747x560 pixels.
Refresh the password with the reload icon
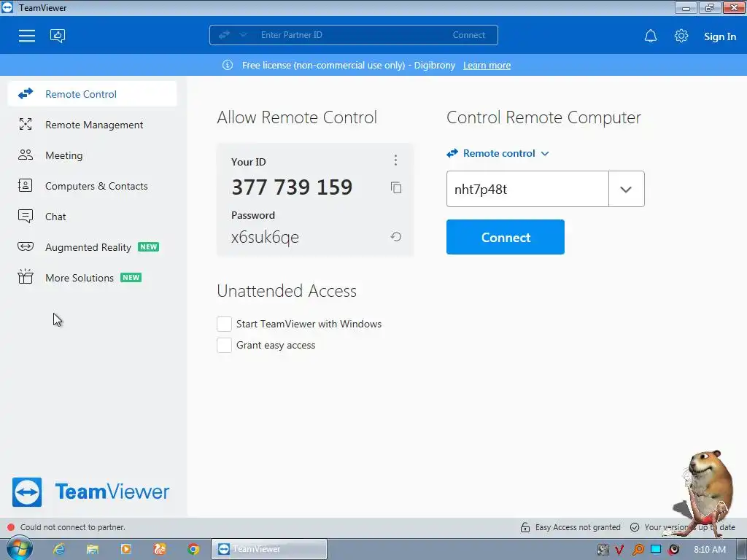tap(396, 237)
